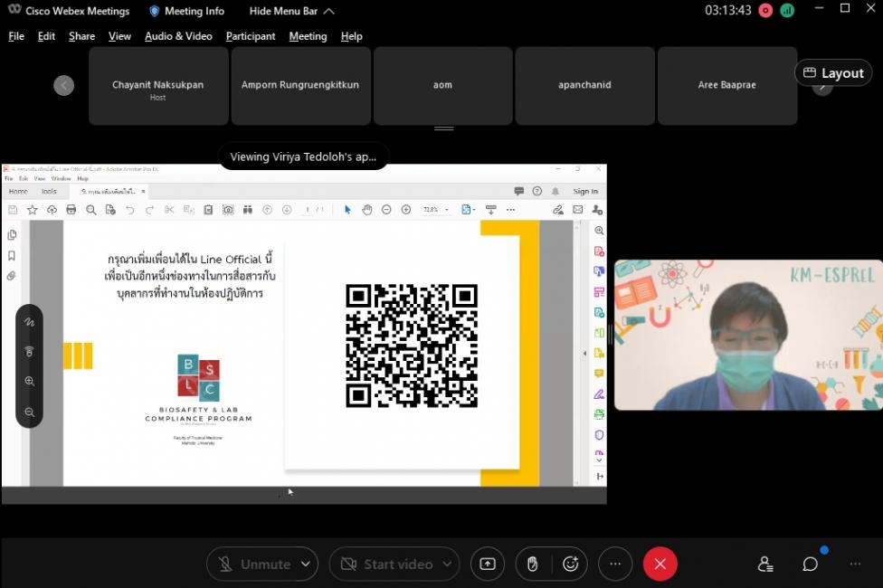Click Acrobat zoom in plus circle
The image size is (883, 588).
[x=406, y=210]
